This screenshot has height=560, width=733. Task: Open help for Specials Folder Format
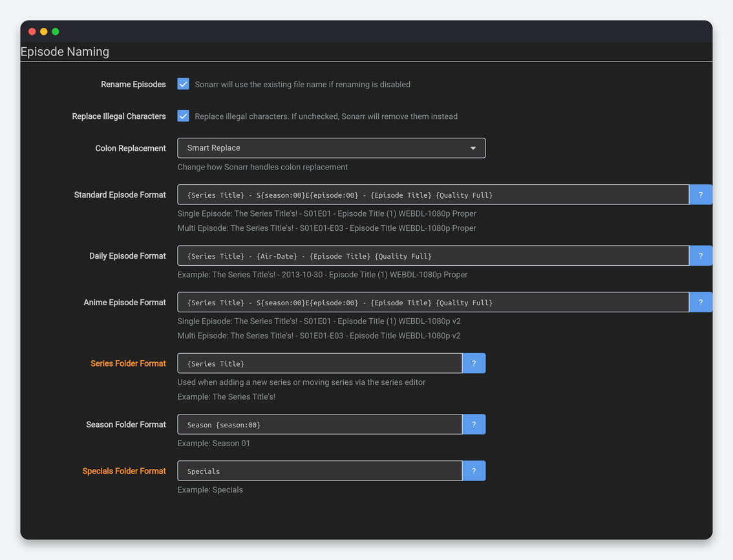[474, 471]
